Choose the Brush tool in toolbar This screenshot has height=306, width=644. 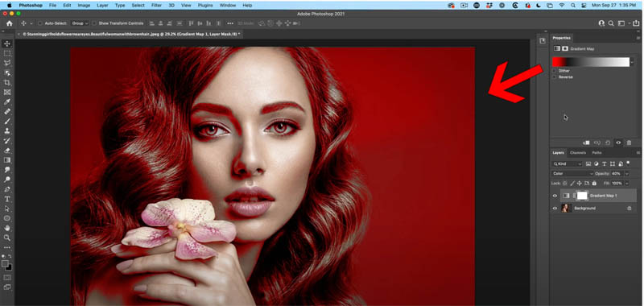click(7, 121)
